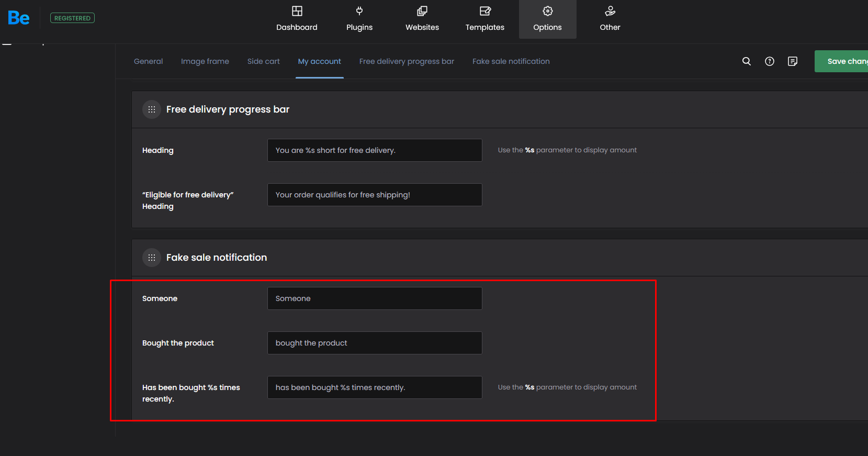
Task: Click the REGISTERED badge
Action: coord(72,18)
